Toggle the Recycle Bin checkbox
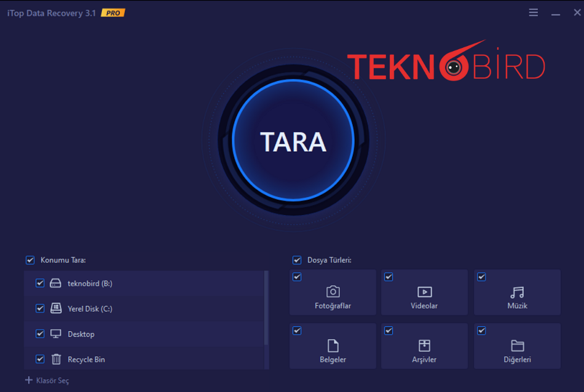Image resolution: width=584 pixels, height=392 pixels. click(x=40, y=359)
